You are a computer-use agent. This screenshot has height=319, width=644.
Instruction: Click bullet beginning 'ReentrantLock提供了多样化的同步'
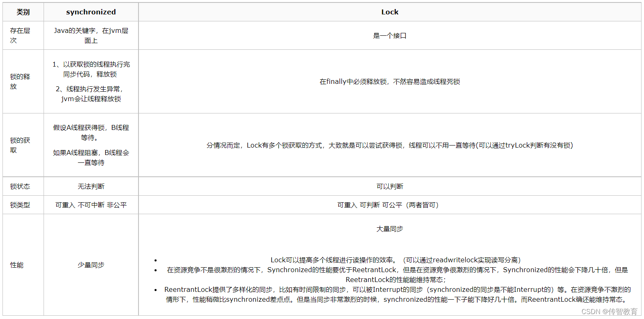397,295
